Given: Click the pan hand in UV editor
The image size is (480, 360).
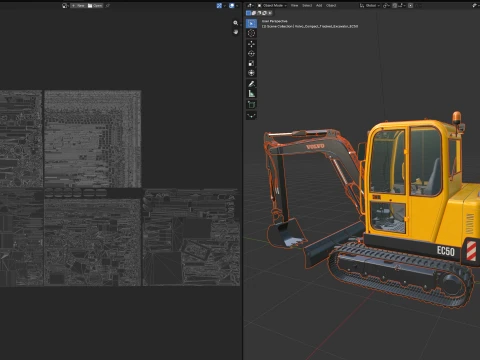Looking at the screenshot, I should (x=236, y=32).
